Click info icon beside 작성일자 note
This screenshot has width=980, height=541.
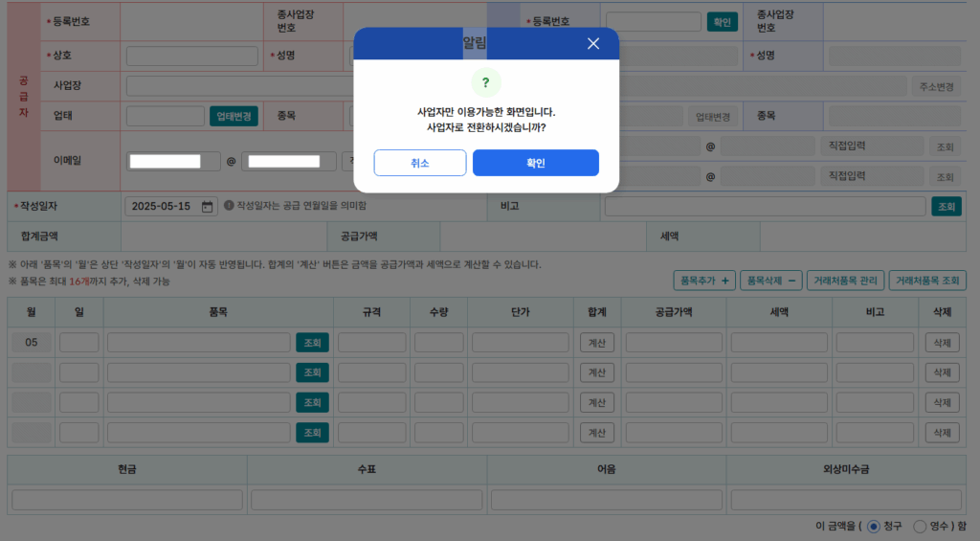[229, 205]
